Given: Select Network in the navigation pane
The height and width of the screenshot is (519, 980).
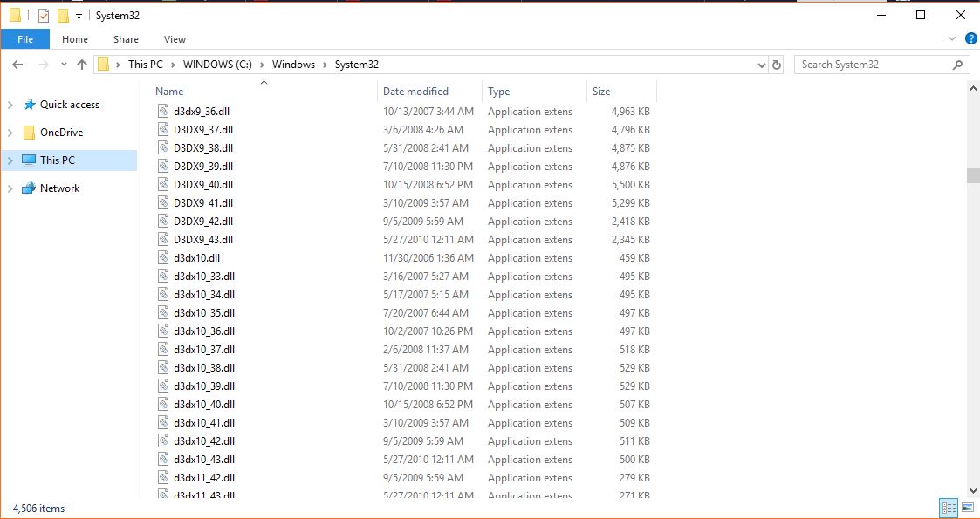Looking at the screenshot, I should click(x=59, y=188).
